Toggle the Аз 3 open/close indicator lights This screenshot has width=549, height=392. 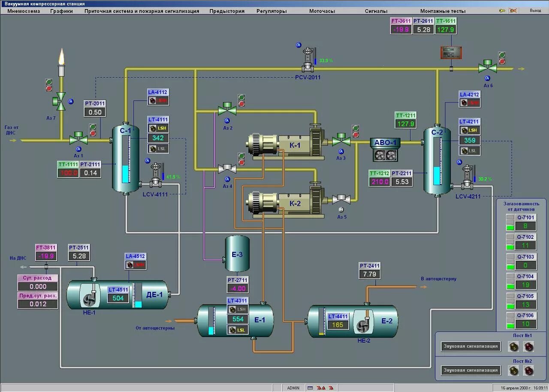356,131
